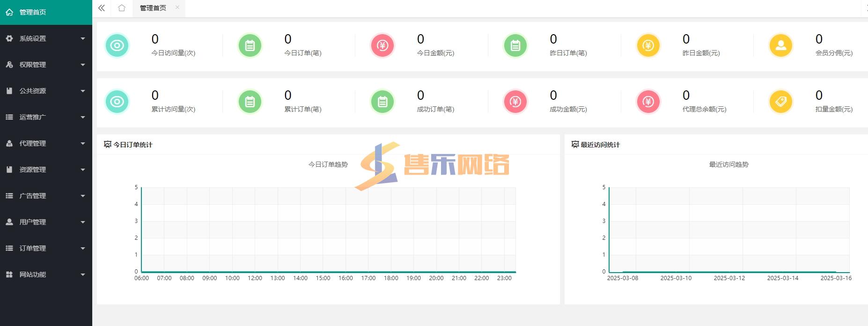
Task: Click the green clipboard icon for 今日订单
Action: 250,45
